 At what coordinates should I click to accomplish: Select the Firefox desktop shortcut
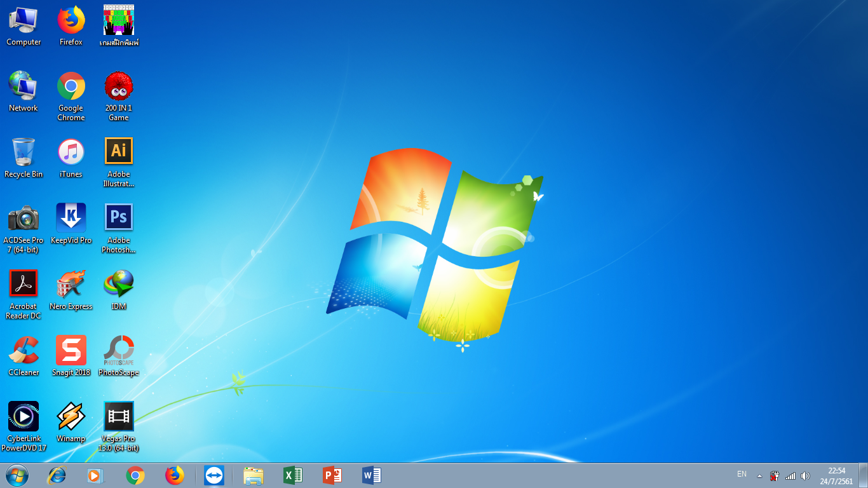71,26
